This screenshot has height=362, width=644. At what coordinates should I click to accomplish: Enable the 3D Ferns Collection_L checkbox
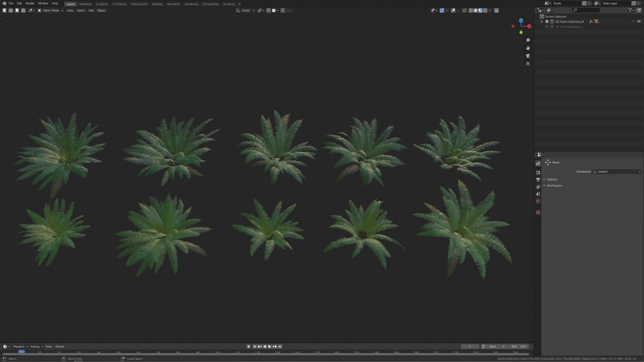(x=547, y=27)
